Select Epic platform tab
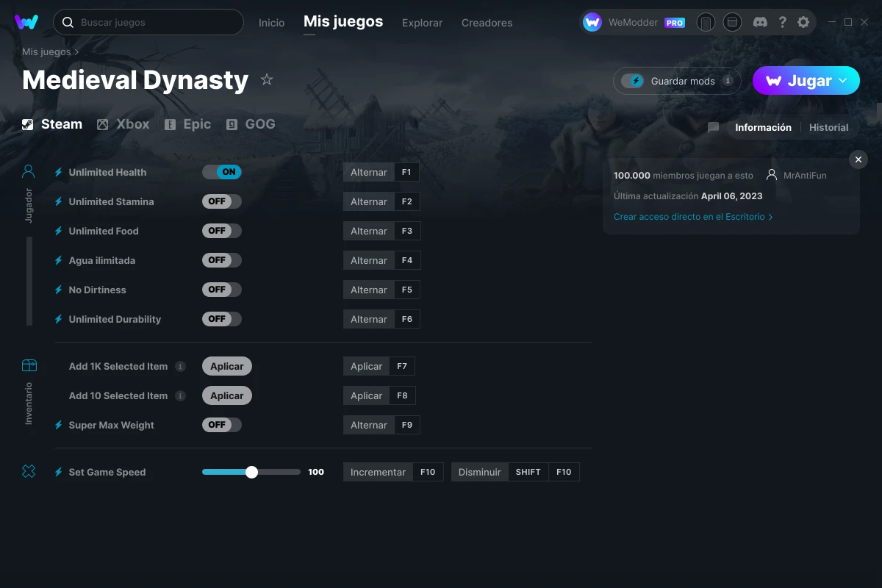This screenshot has width=882, height=588. [187, 124]
